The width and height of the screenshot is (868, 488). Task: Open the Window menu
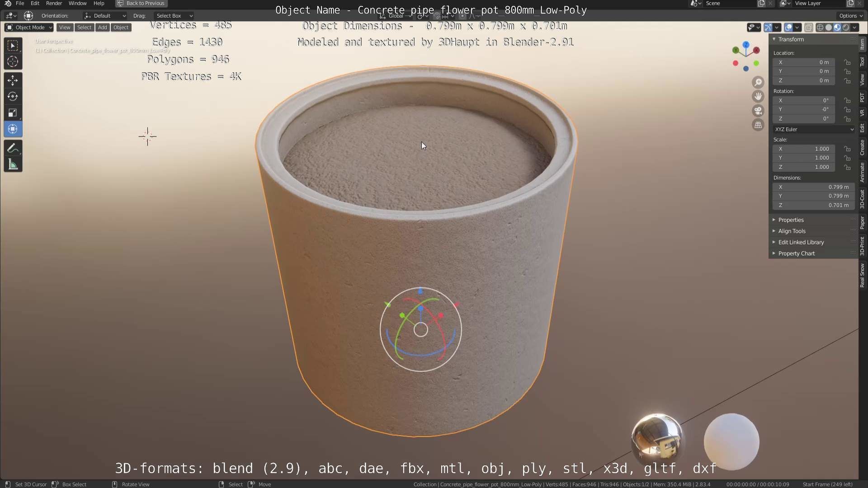78,3
